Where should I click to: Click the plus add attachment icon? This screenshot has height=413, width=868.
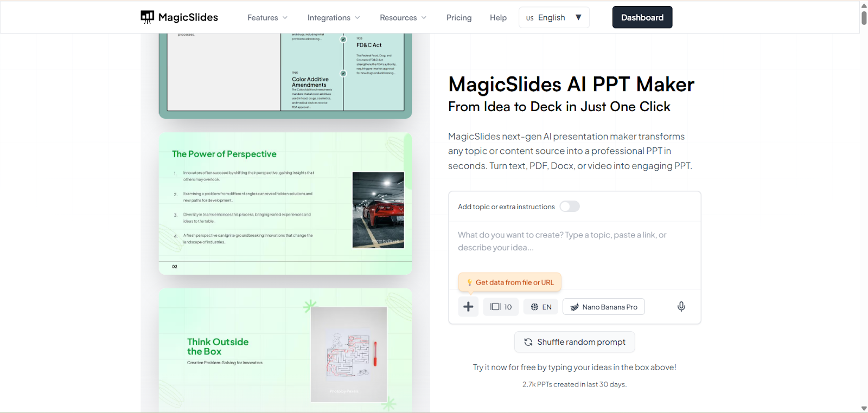(468, 307)
